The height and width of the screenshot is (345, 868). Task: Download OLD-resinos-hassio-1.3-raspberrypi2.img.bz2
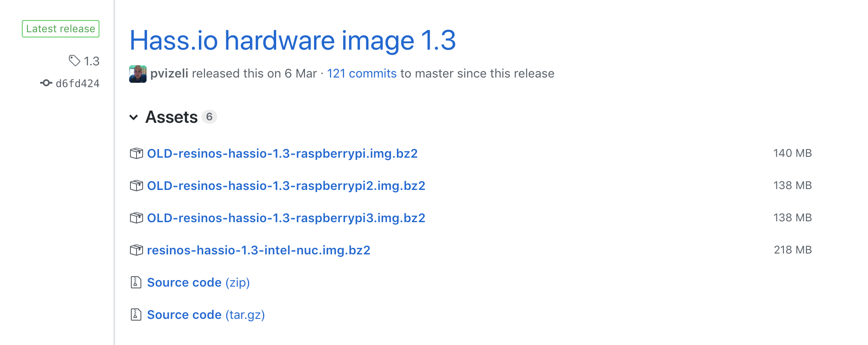(x=286, y=186)
